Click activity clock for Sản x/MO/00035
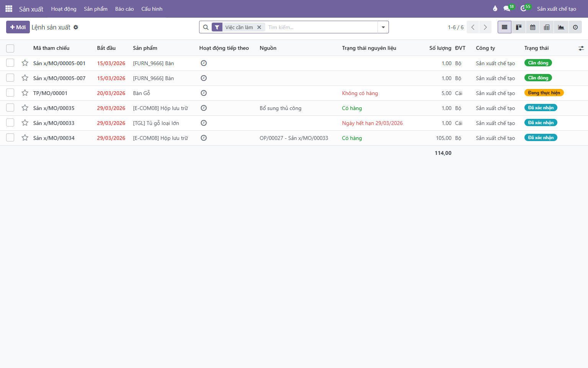This screenshot has height=368, width=588. (204, 108)
